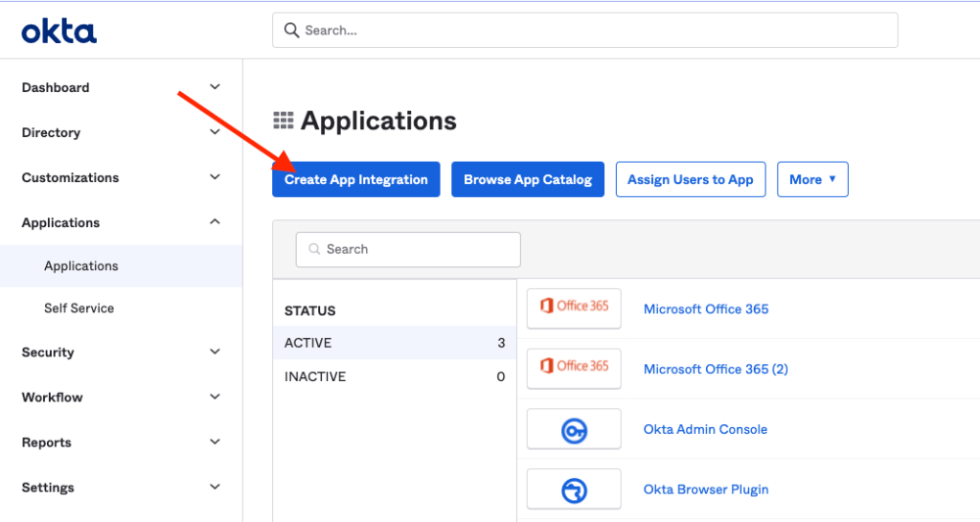
Task: Click the Microsoft Office 365 (2) logo
Action: [x=574, y=368]
